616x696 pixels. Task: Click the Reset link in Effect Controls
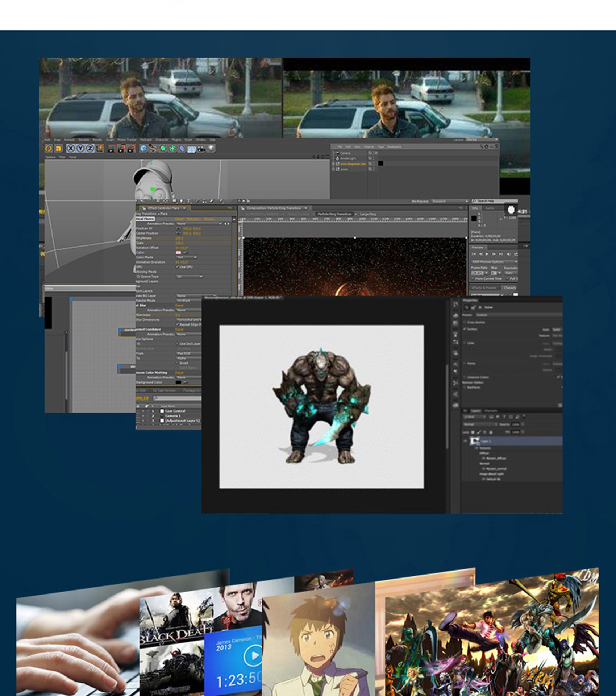pyautogui.click(x=179, y=219)
